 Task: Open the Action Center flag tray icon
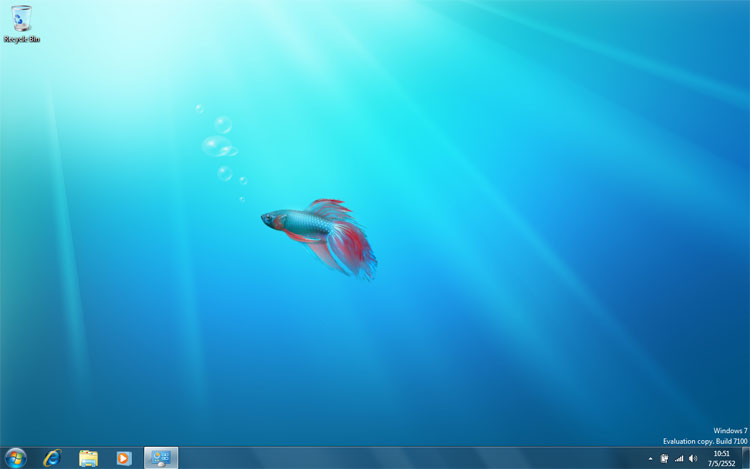pyautogui.click(x=664, y=458)
